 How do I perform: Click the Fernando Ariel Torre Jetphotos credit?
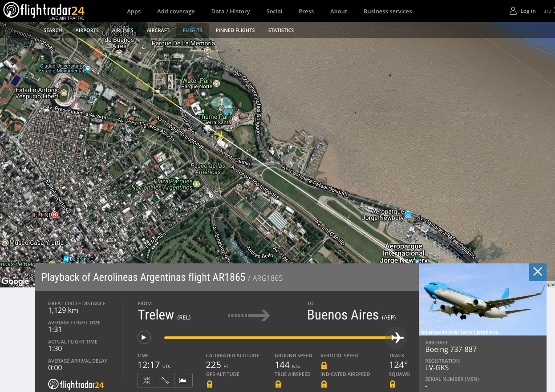point(460,332)
